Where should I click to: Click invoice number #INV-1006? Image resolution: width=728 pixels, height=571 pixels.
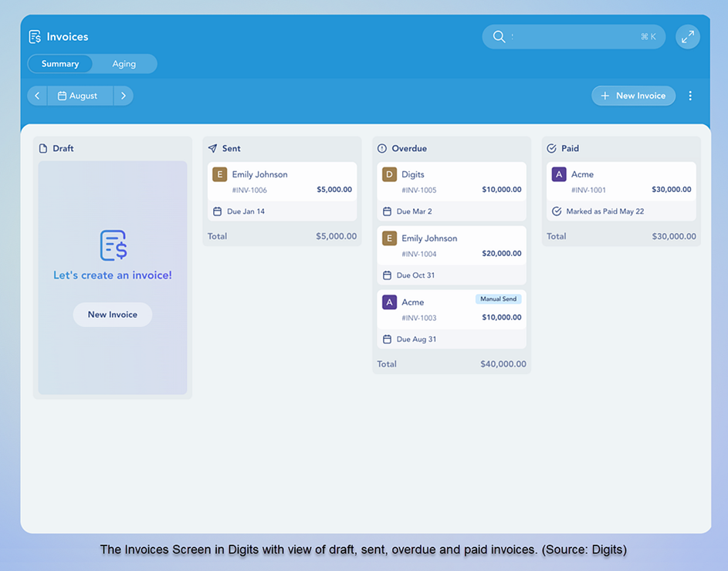coord(249,190)
